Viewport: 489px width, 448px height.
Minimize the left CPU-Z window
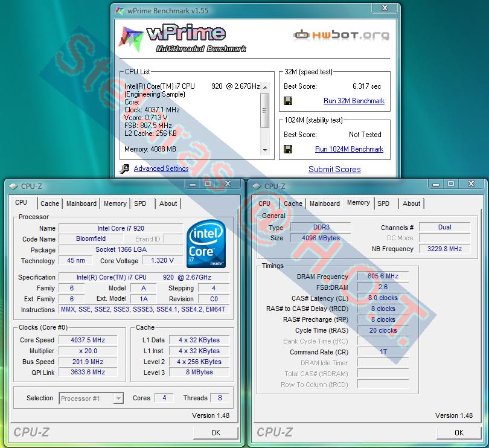click(x=193, y=184)
